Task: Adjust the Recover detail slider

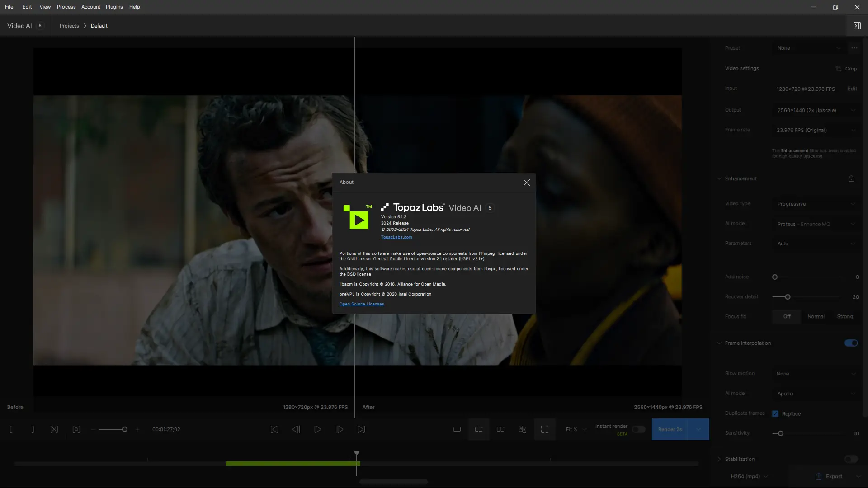Action: tap(788, 297)
